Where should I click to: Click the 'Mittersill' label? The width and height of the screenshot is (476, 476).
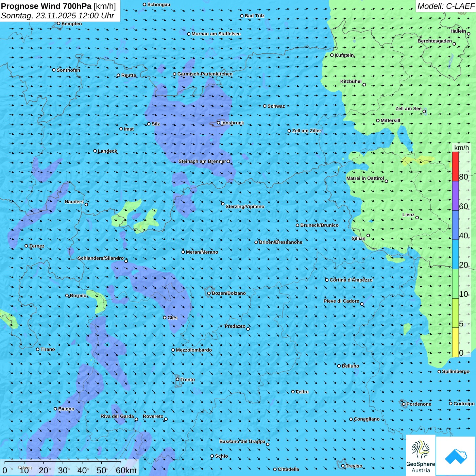point(390,120)
